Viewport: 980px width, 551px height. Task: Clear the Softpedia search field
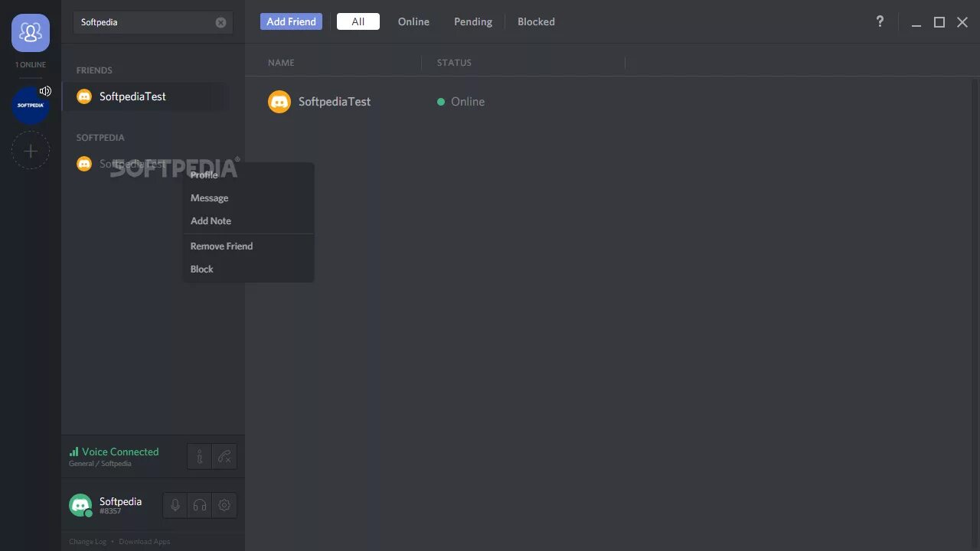point(220,22)
